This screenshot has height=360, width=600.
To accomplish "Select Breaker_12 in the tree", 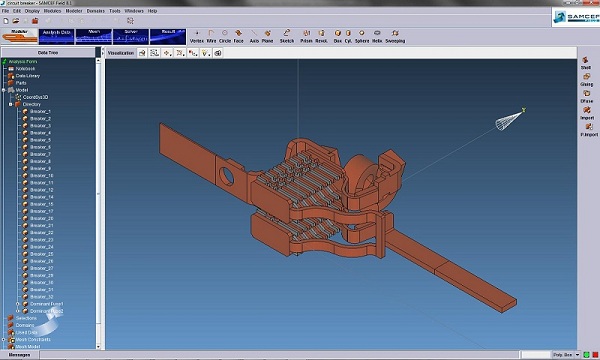I will 42,190.
